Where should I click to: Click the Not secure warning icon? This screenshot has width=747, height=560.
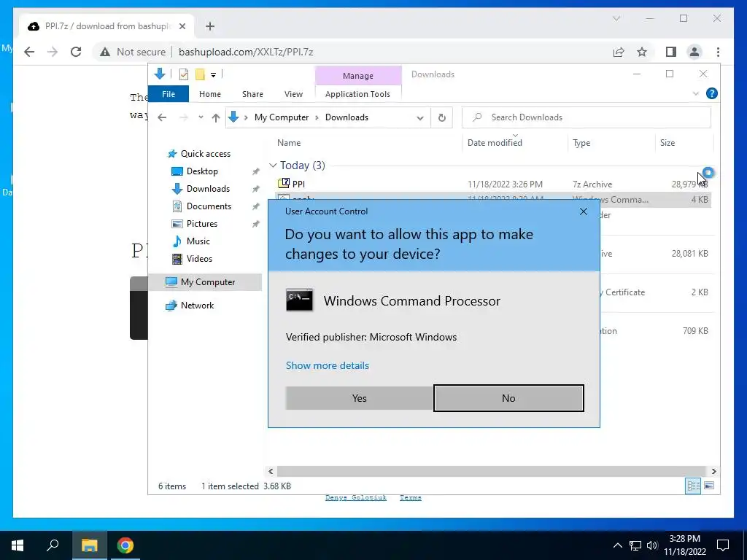105,52
